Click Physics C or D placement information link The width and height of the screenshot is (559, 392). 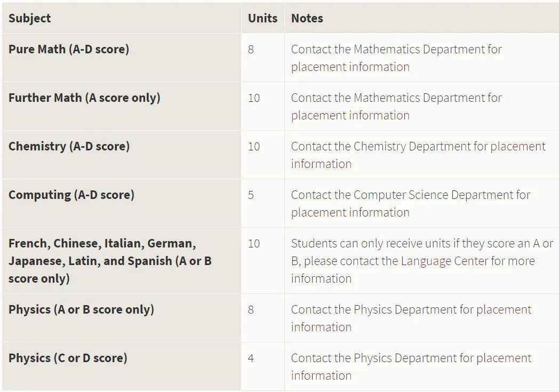click(504, 358)
